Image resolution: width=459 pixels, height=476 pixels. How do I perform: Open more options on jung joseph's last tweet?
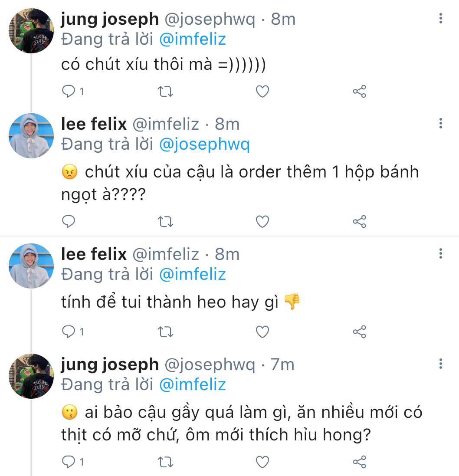pos(441,364)
